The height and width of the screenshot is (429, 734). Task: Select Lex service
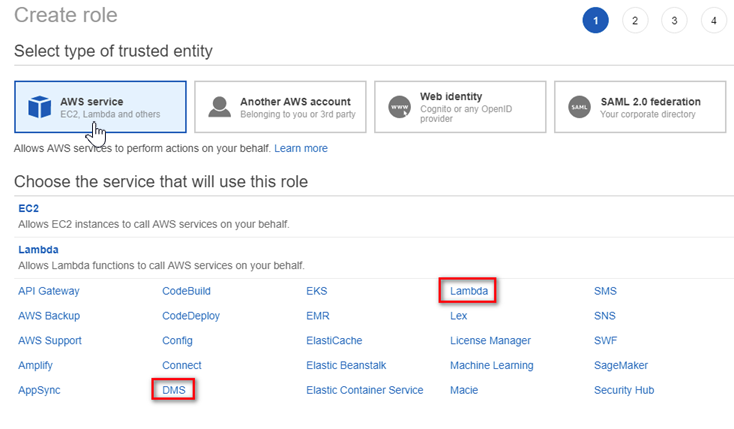click(459, 316)
